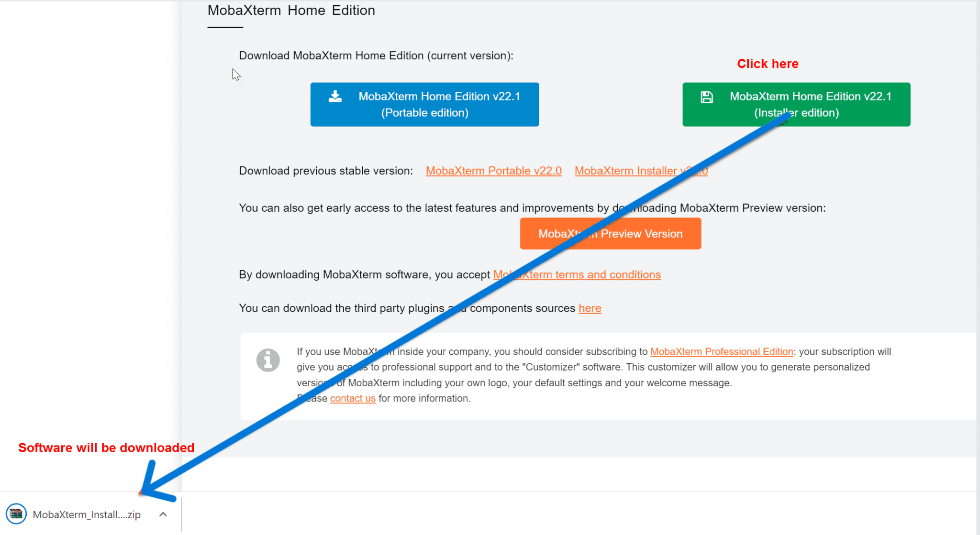Expand the chevron next to MobaXterm_Install....zip

click(x=163, y=514)
